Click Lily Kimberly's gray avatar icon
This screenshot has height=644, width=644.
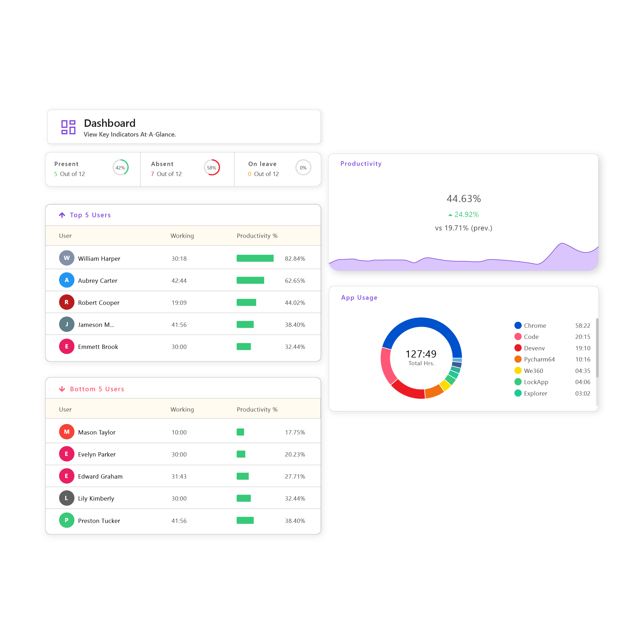click(x=67, y=498)
